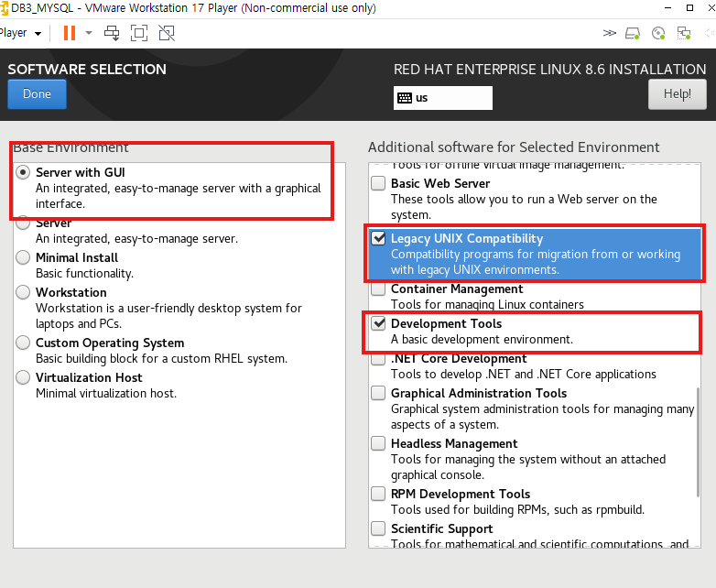Image resolution: width=716 pixels, height=588 pixels.
Task: Click the CD/DVD drive device icon
Action: pyautogui.click(x=658, y=33)
